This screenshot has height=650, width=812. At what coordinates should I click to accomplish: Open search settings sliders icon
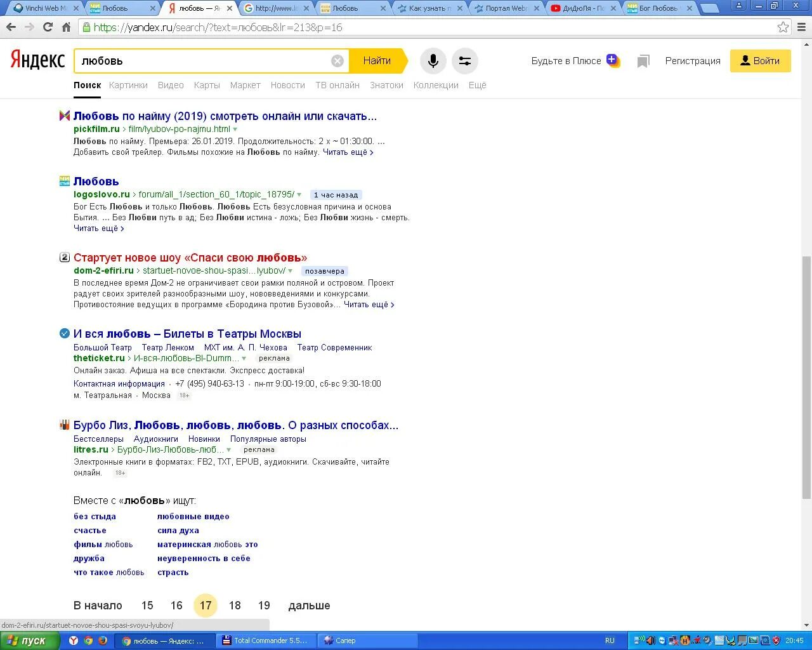(x=465, y=61)
